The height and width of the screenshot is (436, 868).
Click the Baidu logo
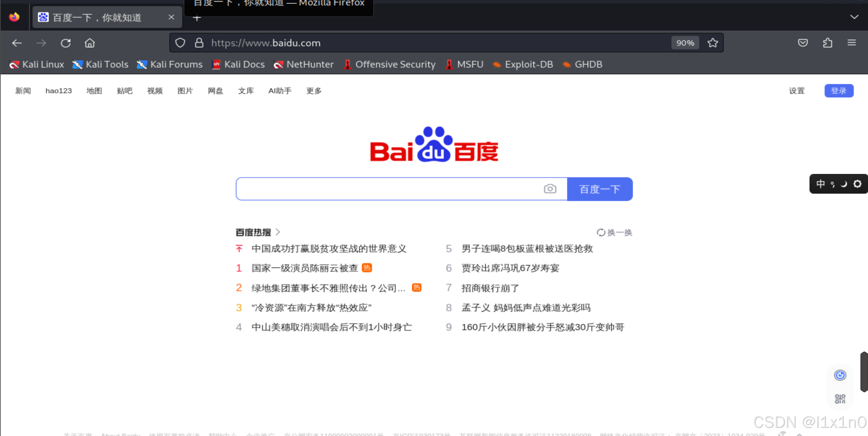tap(434, 144)
